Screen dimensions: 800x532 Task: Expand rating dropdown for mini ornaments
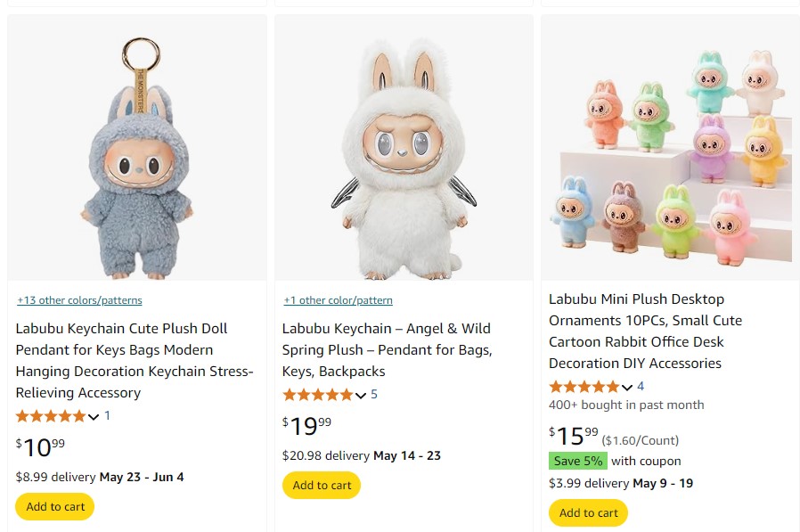(627, 388)
